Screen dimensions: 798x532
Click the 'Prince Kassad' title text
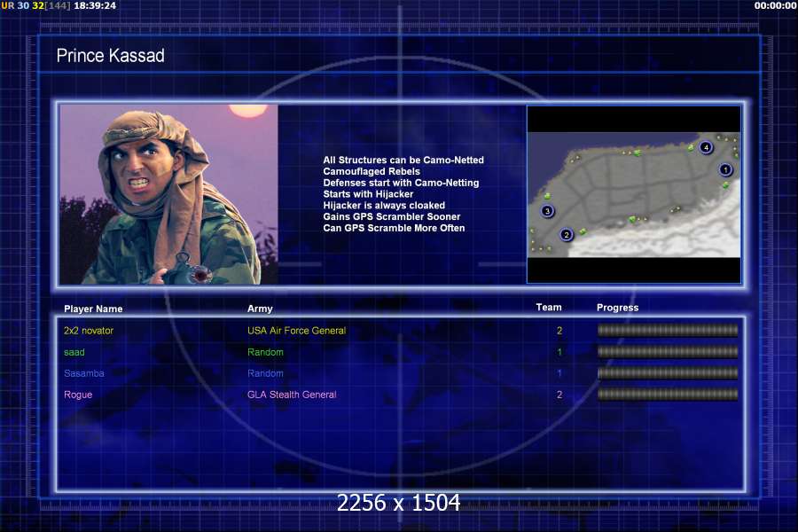111,56
